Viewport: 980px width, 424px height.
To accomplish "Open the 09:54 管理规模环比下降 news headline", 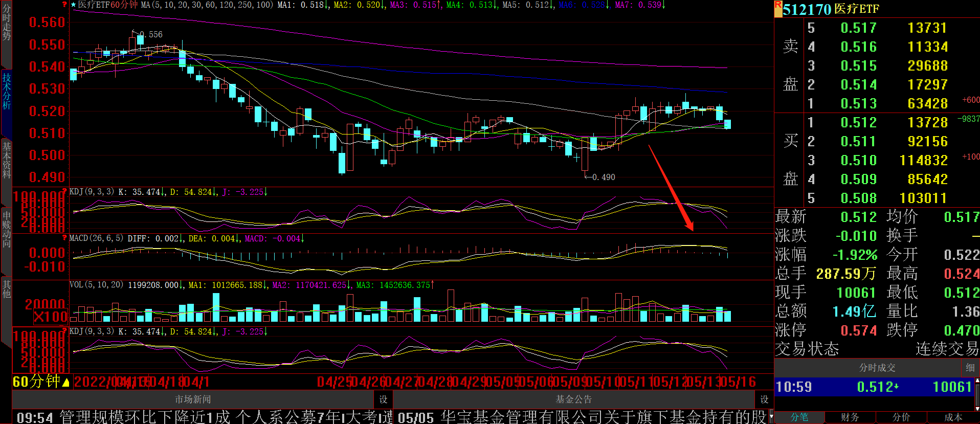I will (205, 417).
